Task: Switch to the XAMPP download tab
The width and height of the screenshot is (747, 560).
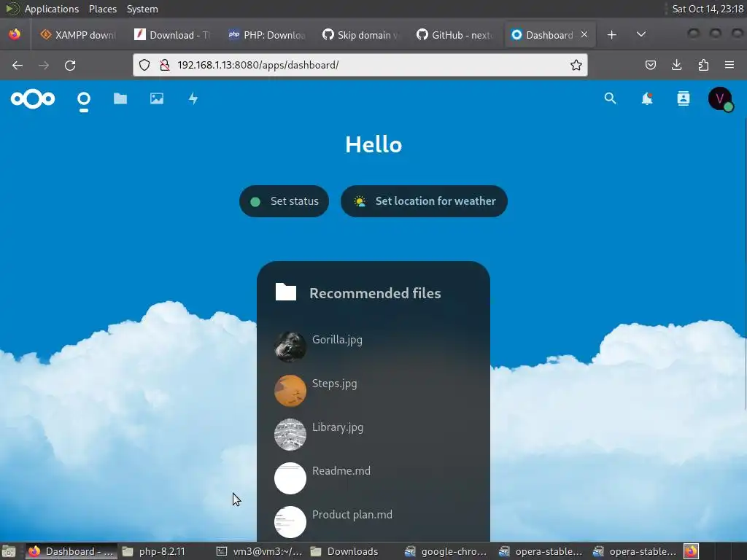Action: click(x=78, y=35)
